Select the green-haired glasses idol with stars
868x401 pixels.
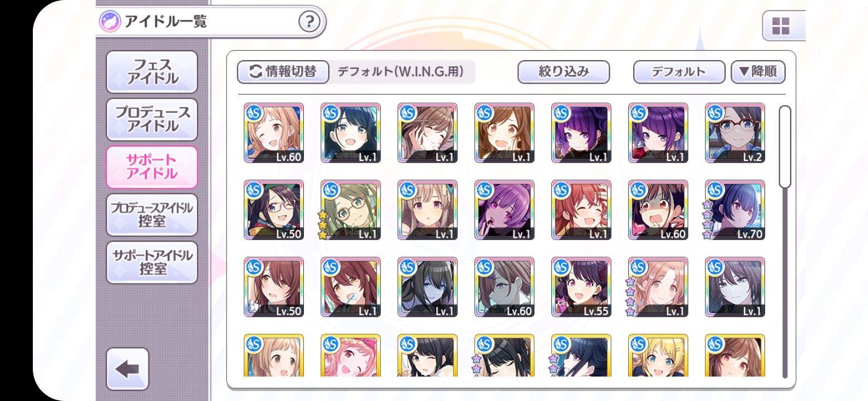(351, 210)
